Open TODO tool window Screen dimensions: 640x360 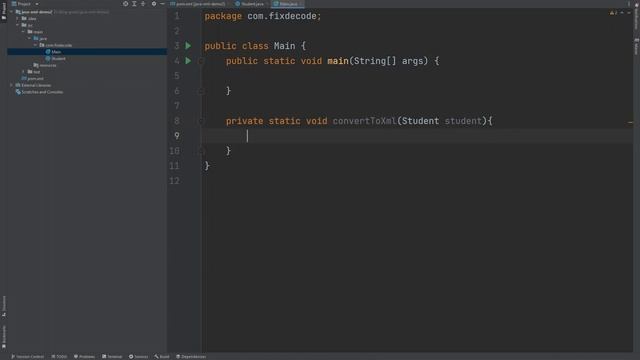[x=59, y=356]
